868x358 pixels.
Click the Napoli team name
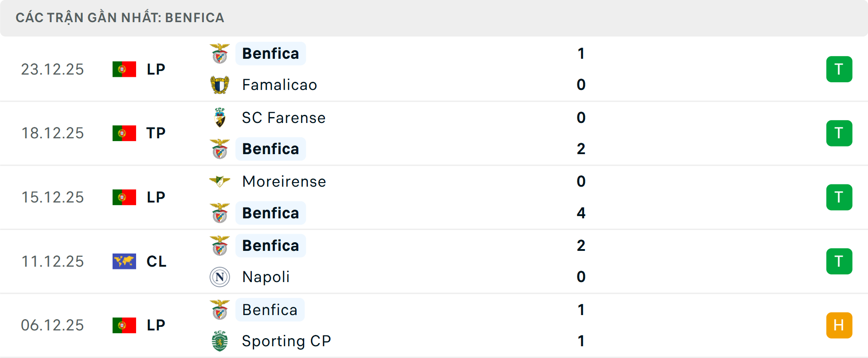(265, 277)
